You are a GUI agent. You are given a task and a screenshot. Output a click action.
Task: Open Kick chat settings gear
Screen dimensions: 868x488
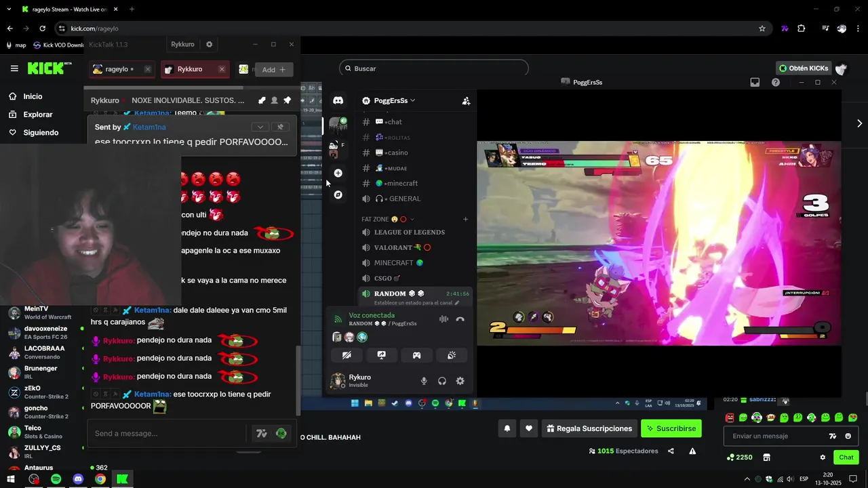click(x=823, y=457)
